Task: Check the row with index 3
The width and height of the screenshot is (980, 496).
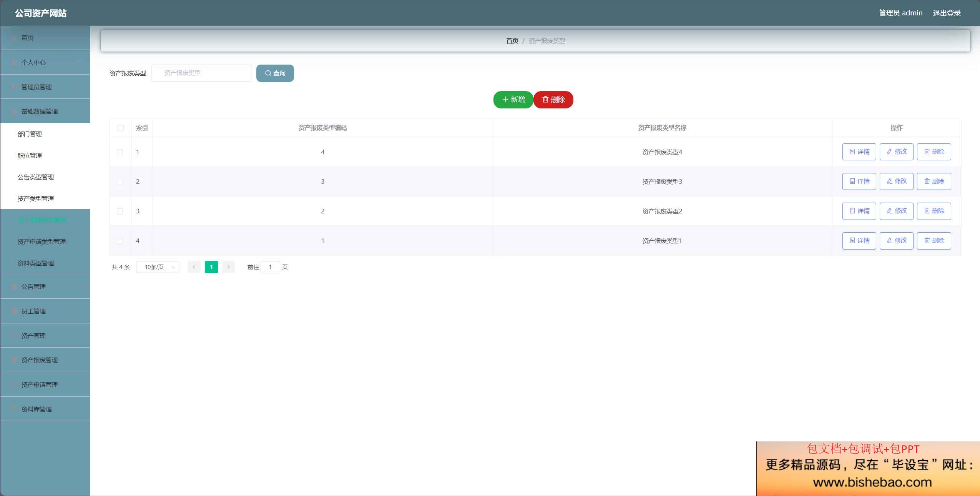Action: [x=120, y=211]
